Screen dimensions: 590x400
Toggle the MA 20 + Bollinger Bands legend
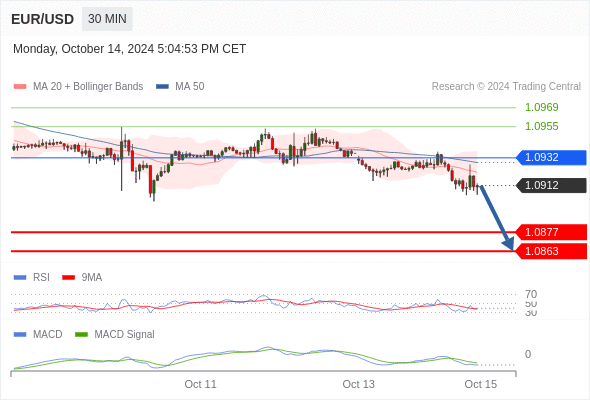[78, 87]
